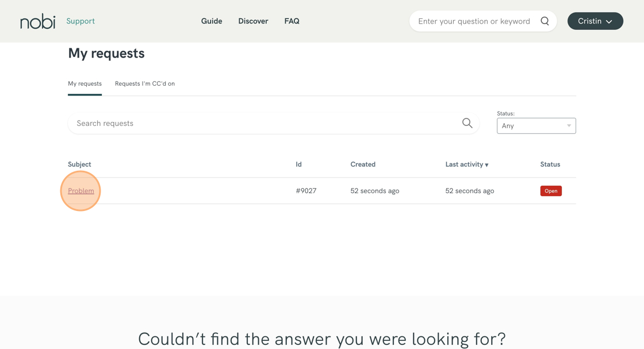Click the Created value 52 seconds ago
The width and height of the screenshot is (644, 349).
[374, 191]
